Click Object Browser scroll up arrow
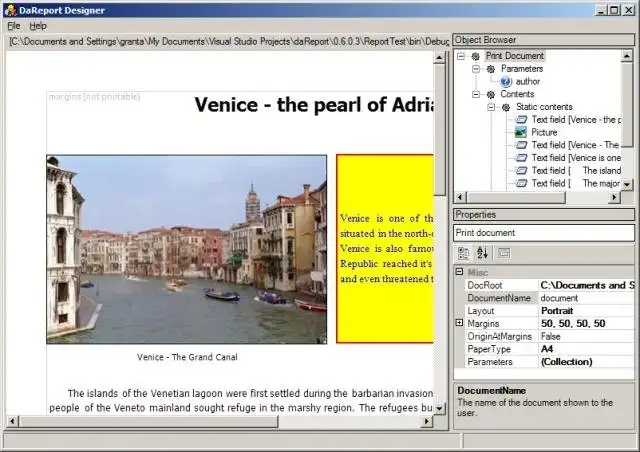640x452 pixels. click(627, 56)
